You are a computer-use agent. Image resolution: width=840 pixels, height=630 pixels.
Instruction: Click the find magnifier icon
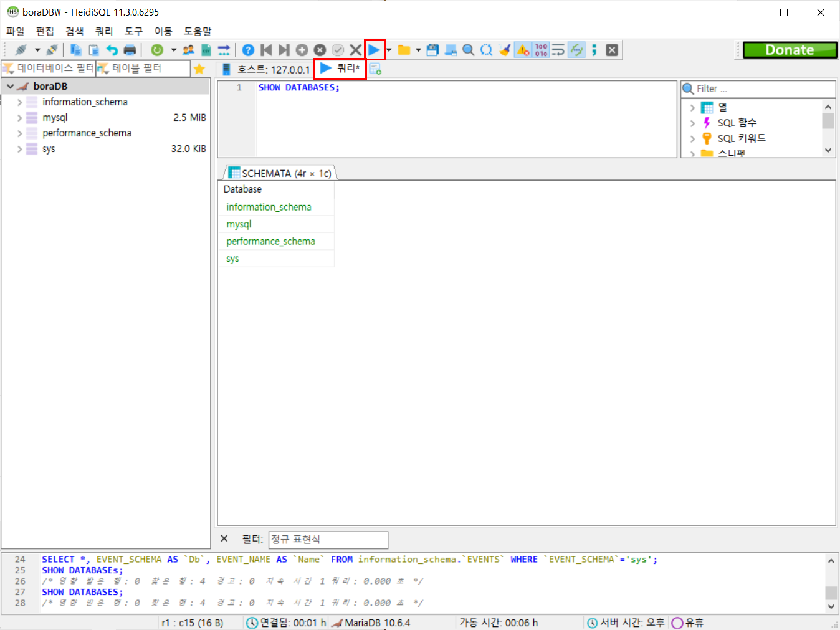tap(469, 50)
